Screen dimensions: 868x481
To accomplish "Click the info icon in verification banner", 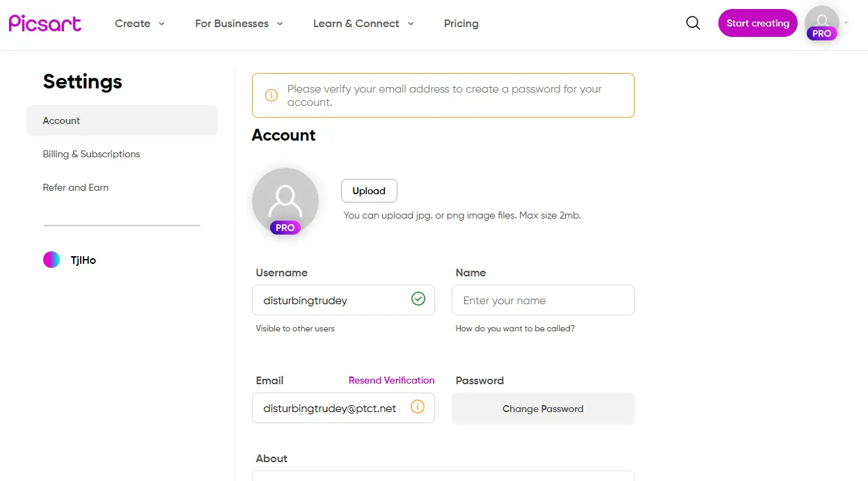I will coord(271,95).
